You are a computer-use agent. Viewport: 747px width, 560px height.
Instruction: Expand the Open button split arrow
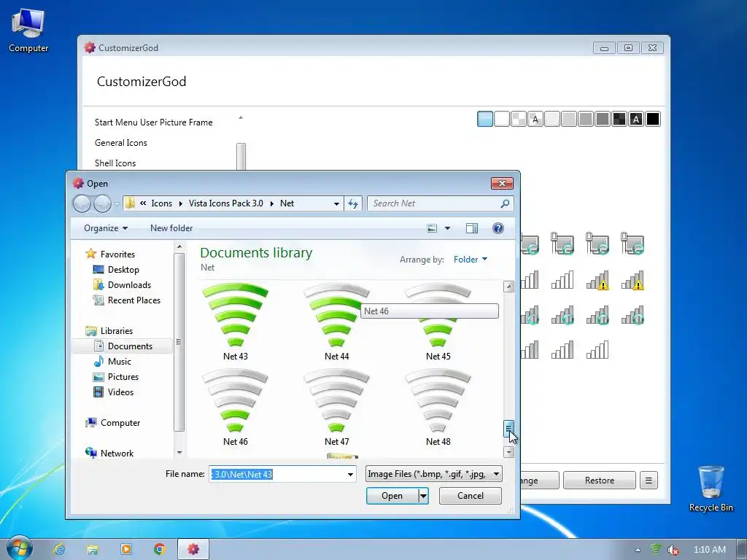coord(423,496)
